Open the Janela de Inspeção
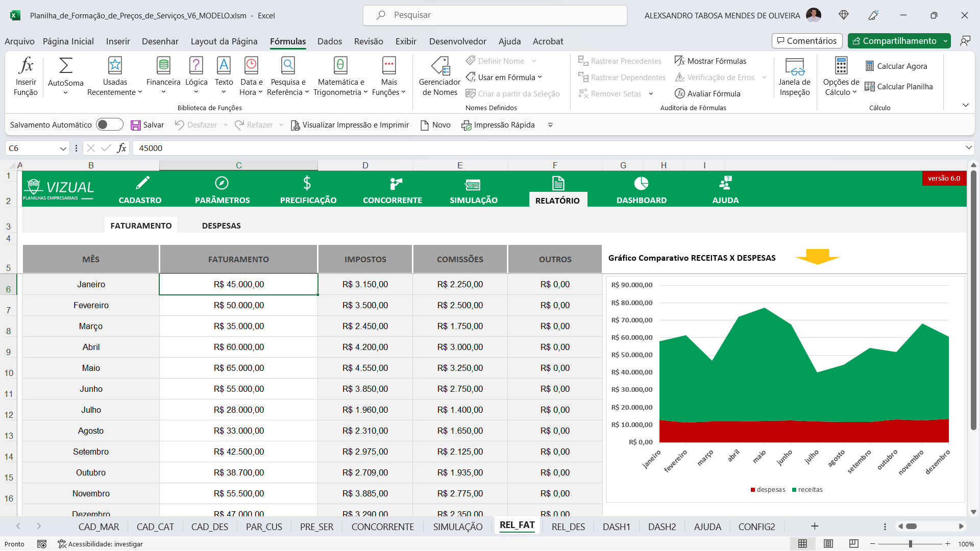 [794, 77]
